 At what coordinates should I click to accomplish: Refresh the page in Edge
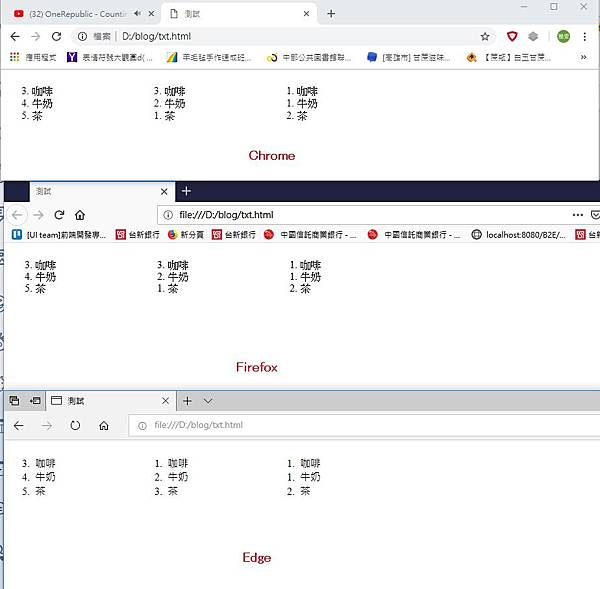tap(75, 425)
